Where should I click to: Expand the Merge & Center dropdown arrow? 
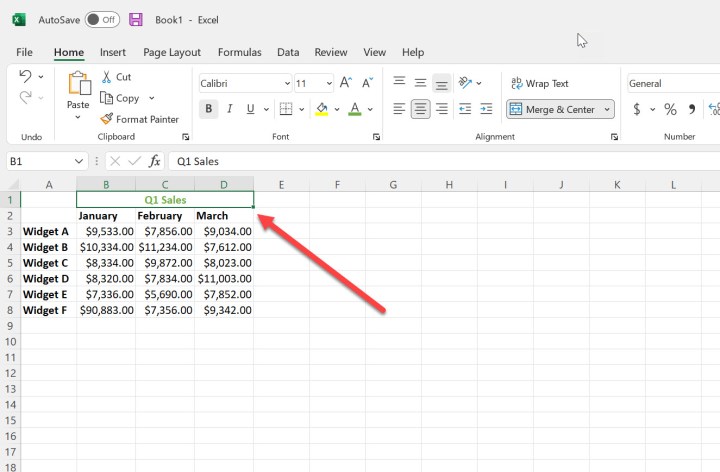(608, 110)
